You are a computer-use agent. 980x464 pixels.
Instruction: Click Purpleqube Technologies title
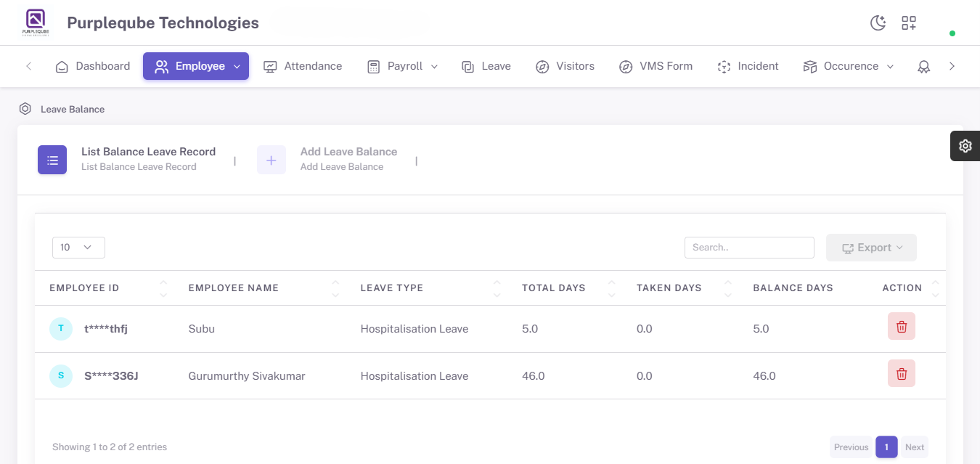click(x=163, y=23)
